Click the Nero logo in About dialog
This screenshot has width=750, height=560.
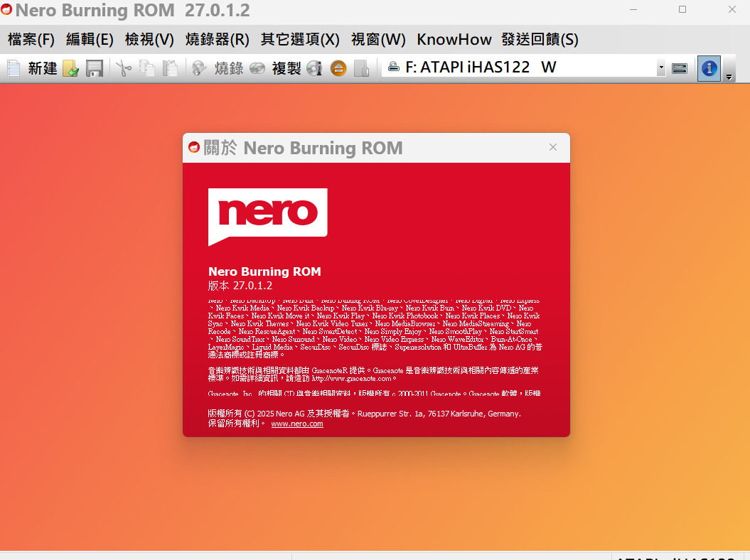click(x=268, y=217)
